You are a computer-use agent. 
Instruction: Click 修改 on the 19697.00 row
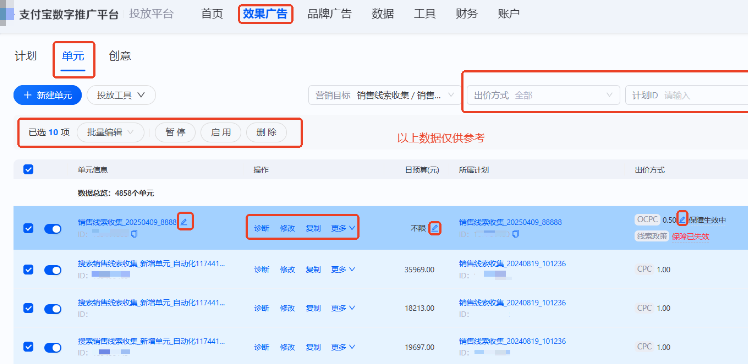(x=287, y=347)
